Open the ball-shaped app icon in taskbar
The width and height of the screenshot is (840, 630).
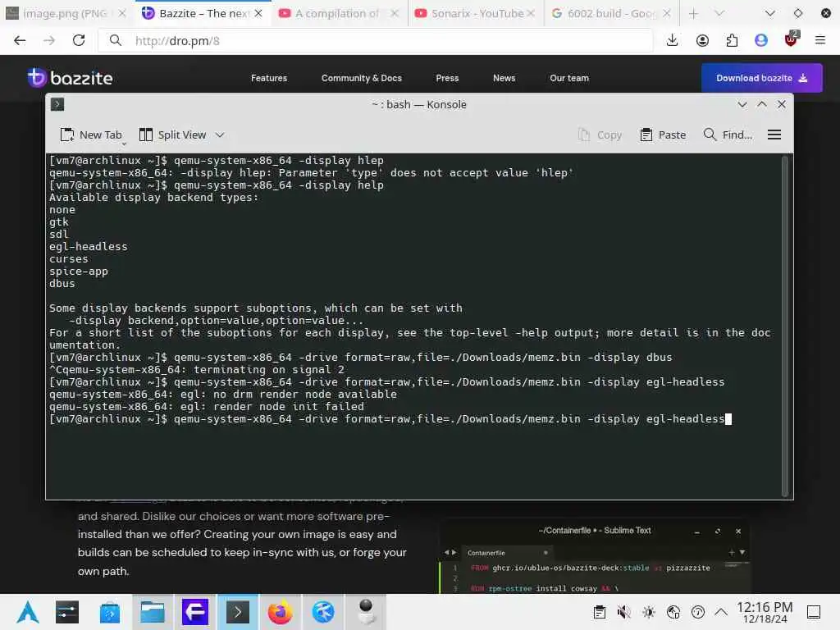coord(366,612)
